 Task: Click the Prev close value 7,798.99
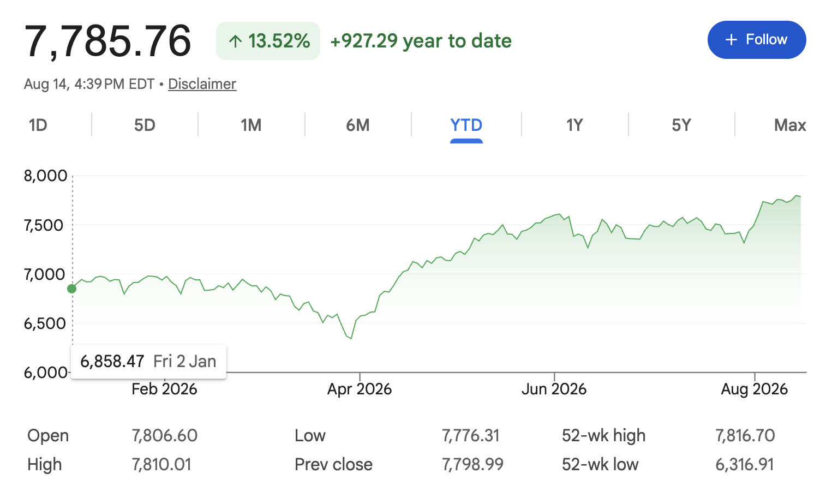pyautogui.click(x=472, y=464)
